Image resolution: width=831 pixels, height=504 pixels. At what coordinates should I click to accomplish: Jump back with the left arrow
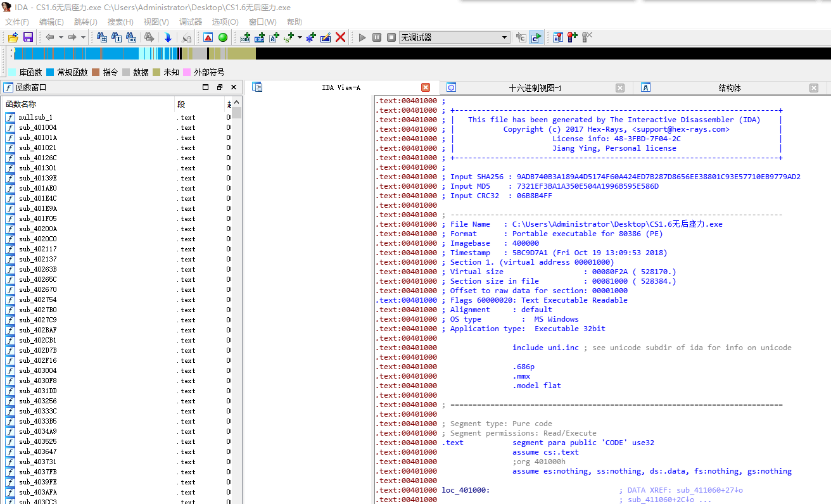pyautogui.click(x=49, y=37)
